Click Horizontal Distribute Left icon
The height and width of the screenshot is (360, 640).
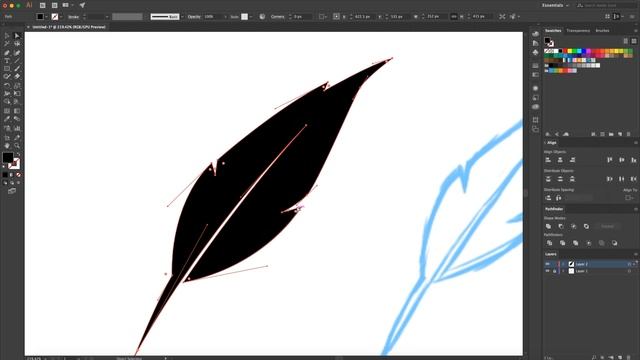click(x=609, y=179)
